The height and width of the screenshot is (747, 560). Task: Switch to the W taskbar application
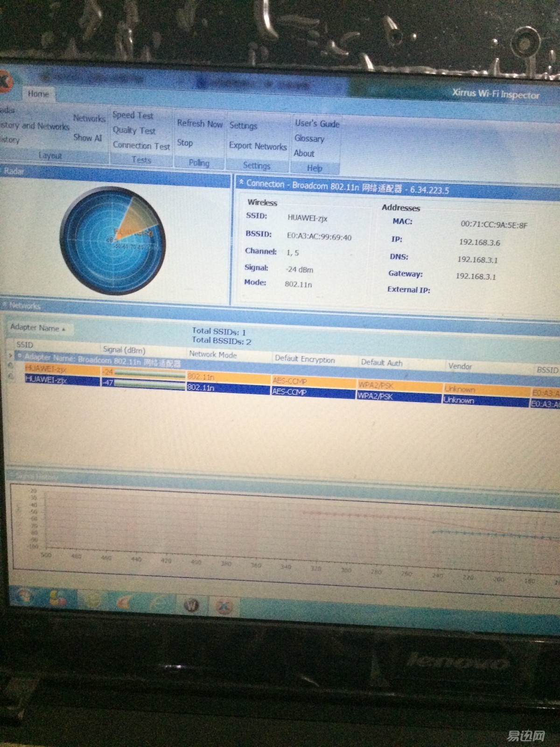(191, 605)
